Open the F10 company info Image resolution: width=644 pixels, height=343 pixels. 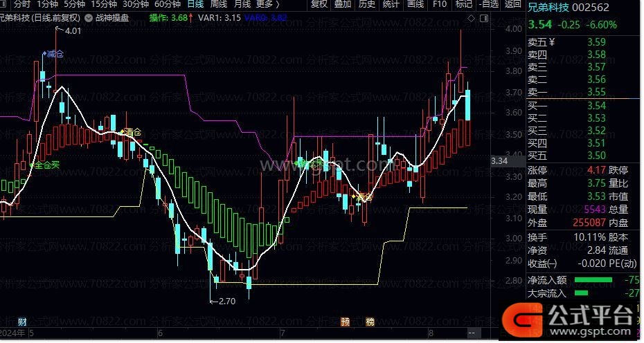440,5
